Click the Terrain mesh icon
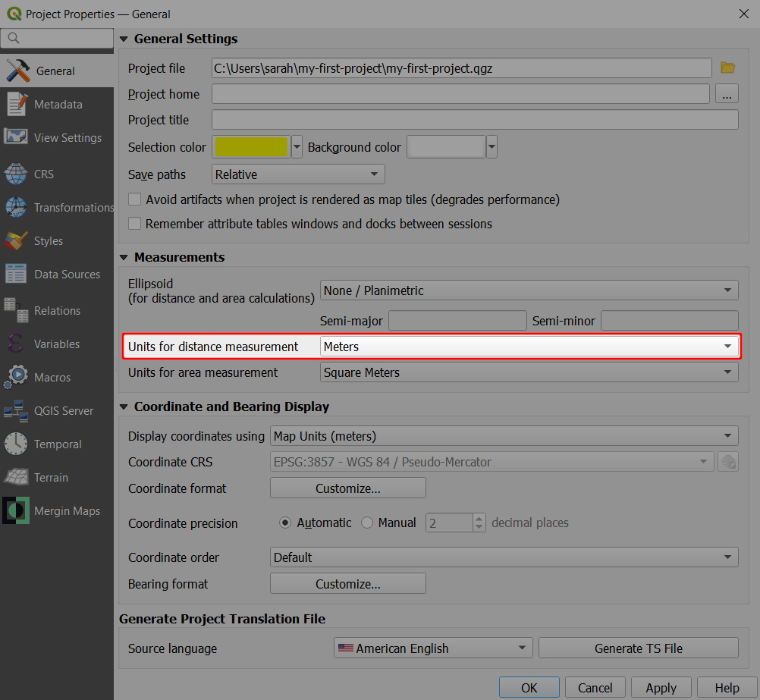760x700 pixels. (x=15, y=477)
